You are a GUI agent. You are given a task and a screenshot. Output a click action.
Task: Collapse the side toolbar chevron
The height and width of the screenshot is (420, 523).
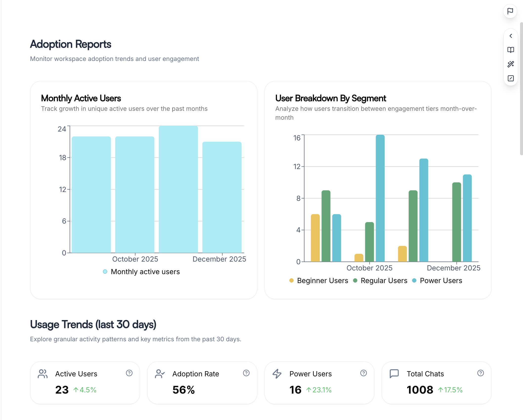click(511, 36)
